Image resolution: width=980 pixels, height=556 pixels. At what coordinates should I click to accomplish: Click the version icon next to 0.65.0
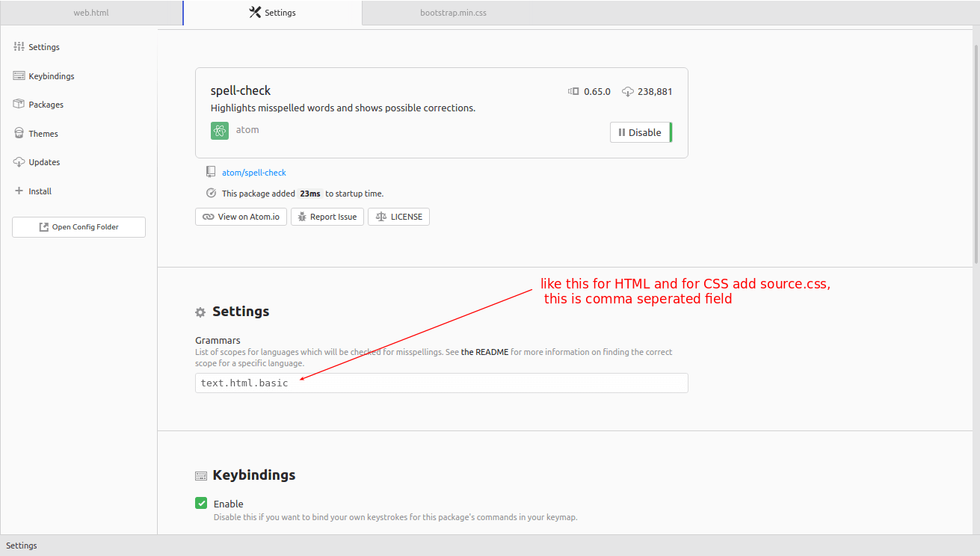pos(573,91)
